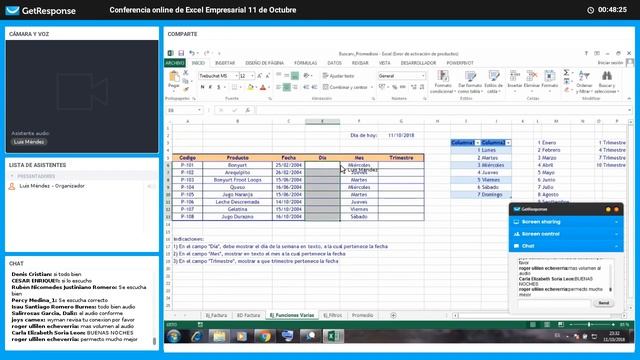Add a new sheet with plus icon
Image resolution: width=640 pixels, height=360 pixels.
(x=393, y=315)
